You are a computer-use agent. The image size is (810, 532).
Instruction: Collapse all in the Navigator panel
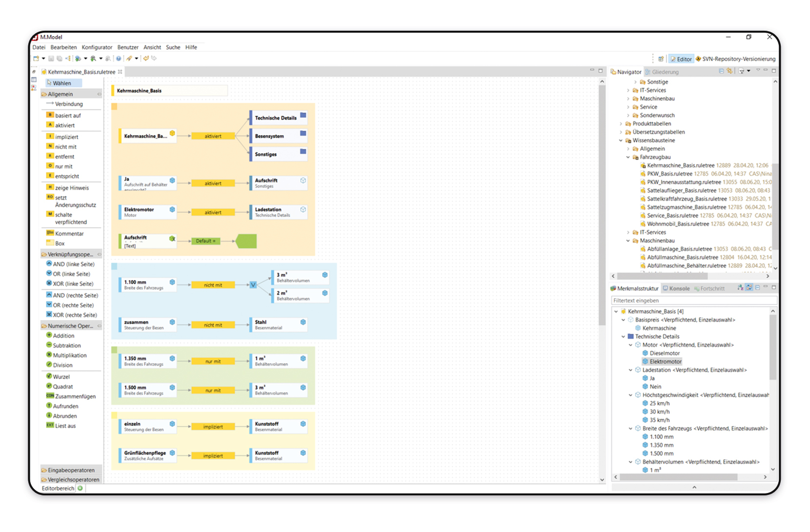click(x=722, y=71)
